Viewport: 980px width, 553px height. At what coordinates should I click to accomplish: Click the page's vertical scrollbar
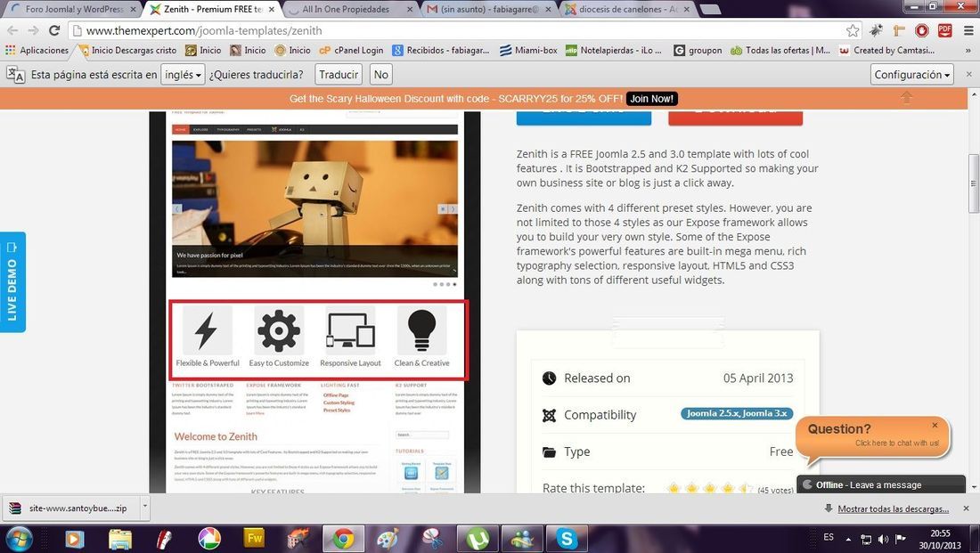973,183
